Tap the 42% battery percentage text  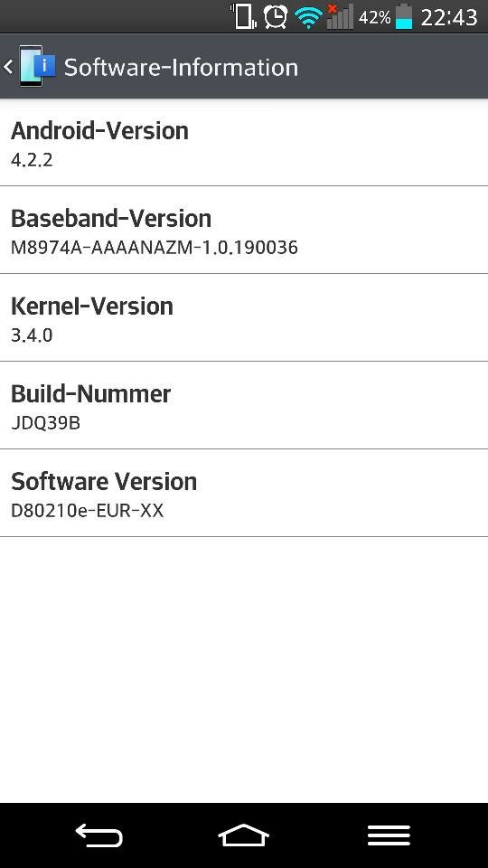[x=374, y=18]
